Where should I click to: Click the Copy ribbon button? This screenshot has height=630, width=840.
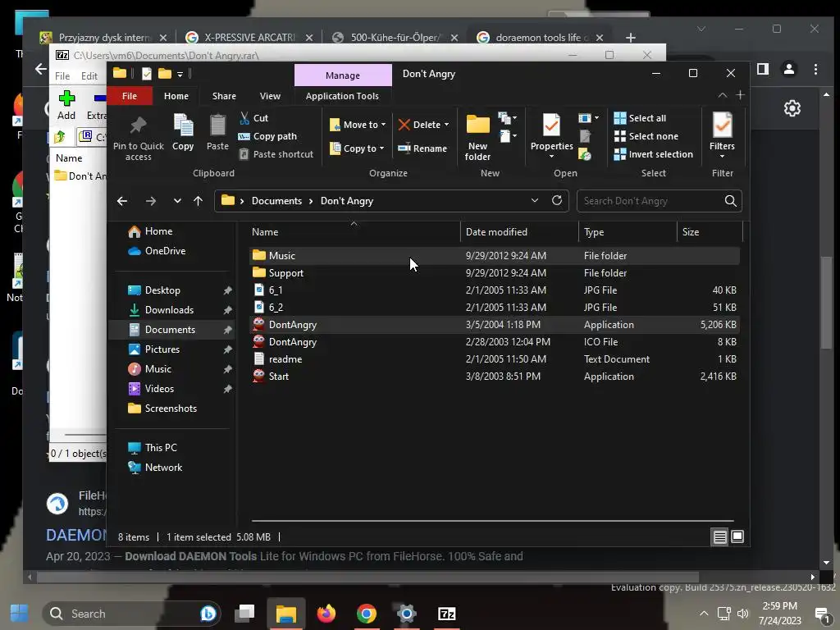tap(183, 132)
